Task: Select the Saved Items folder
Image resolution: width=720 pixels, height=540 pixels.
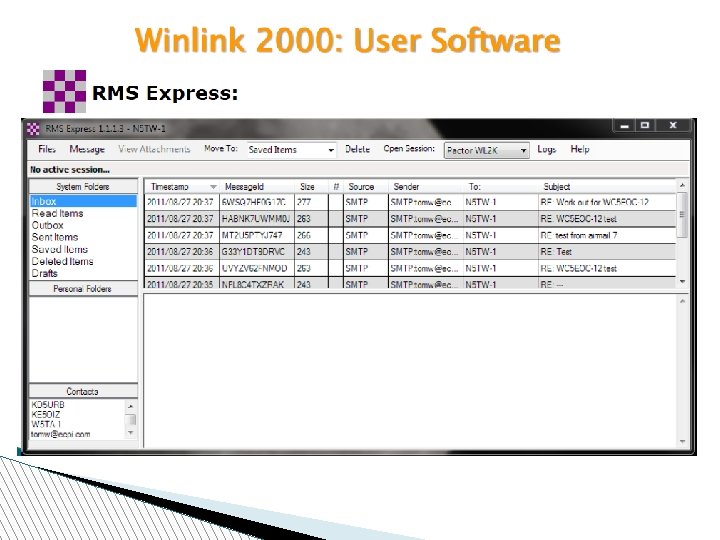Action: coord(60,249)
